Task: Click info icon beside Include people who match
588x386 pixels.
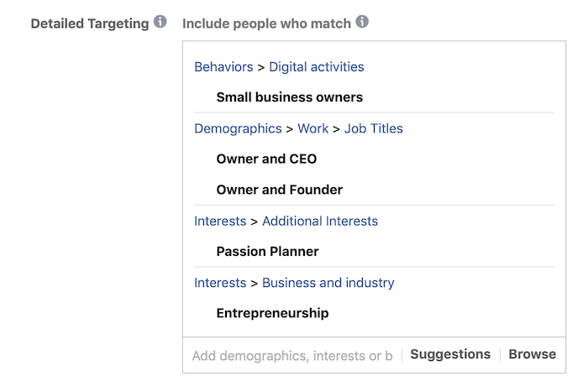Action: [362, 22]
